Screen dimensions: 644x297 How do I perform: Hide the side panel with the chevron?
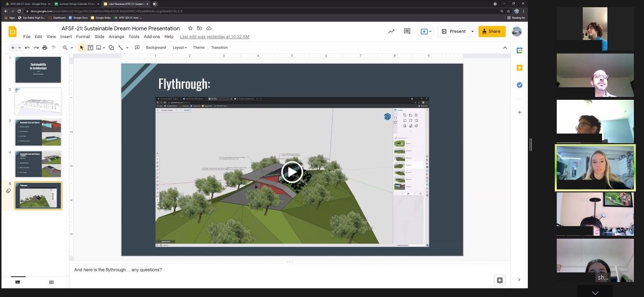[519, 280]
